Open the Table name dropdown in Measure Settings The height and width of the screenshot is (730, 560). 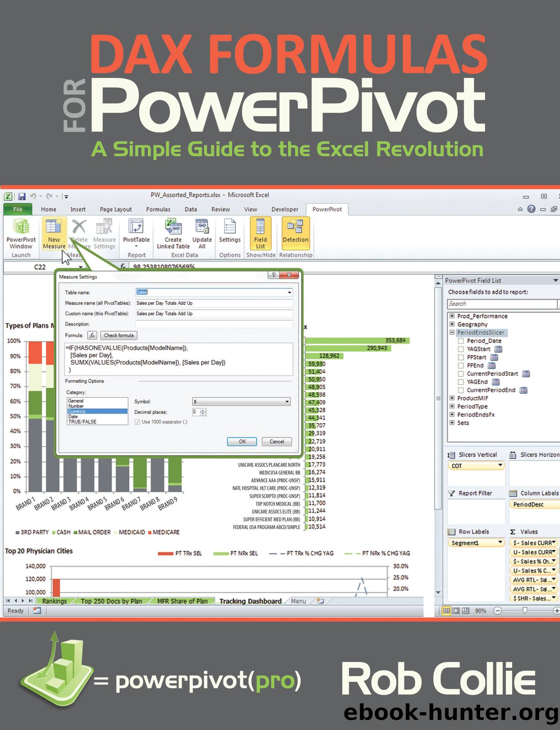289,292
